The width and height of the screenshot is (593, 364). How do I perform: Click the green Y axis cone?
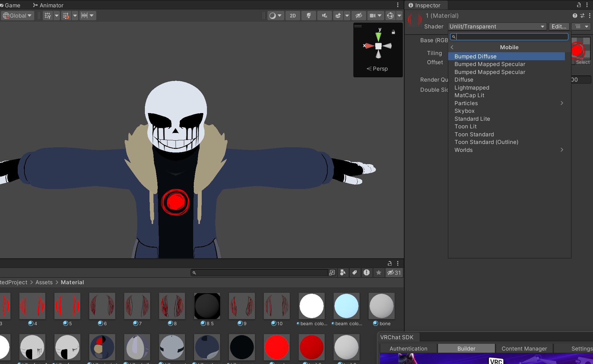pos(378,37)
